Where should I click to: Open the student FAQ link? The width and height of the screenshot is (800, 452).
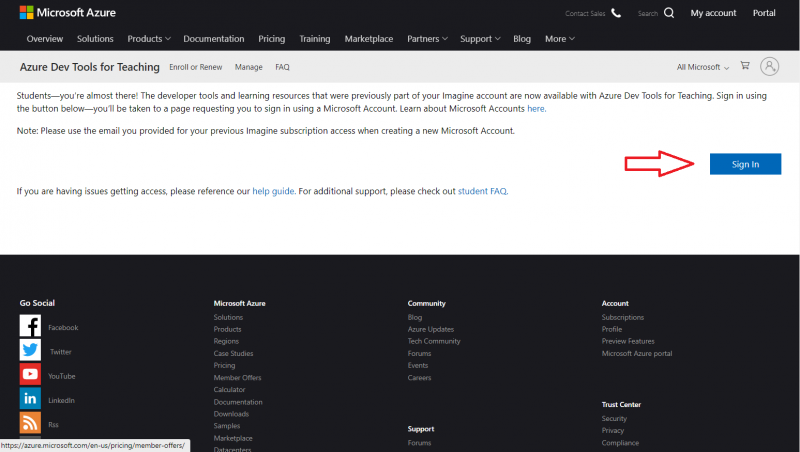point(482,191)
